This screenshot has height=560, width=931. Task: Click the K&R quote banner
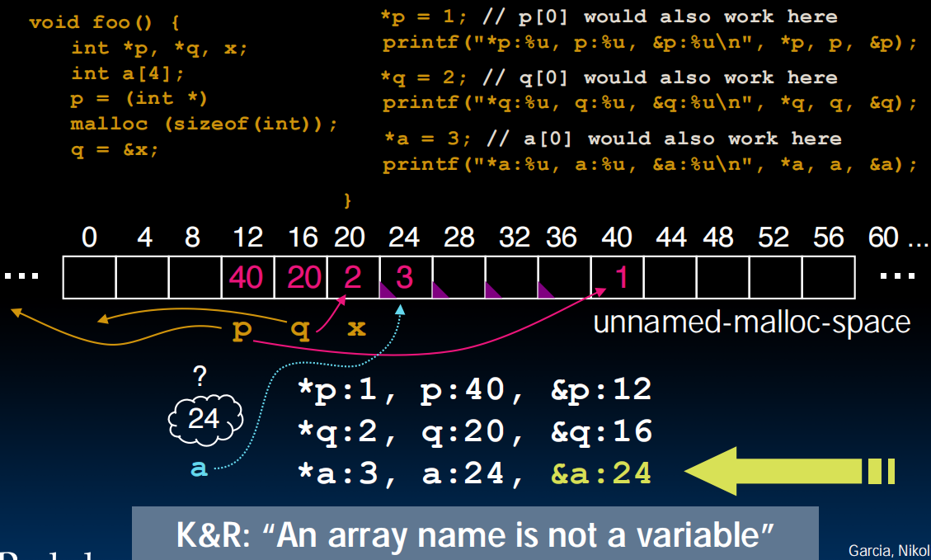pos(475,534)
